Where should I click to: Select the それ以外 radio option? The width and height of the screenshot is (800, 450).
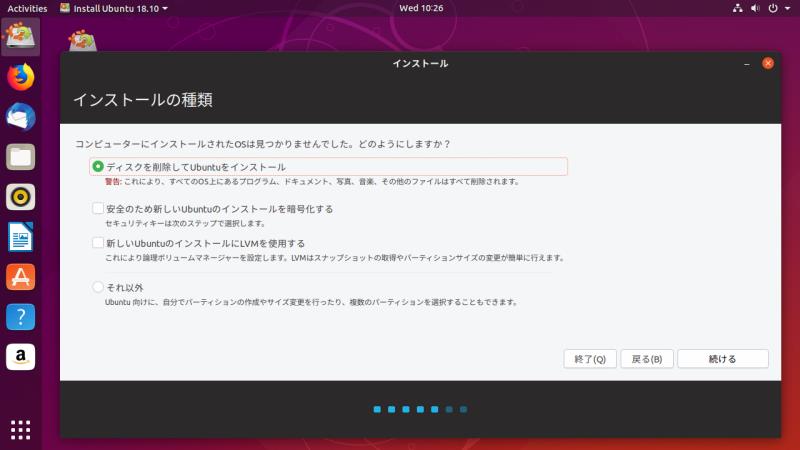[x=97, y=287]
